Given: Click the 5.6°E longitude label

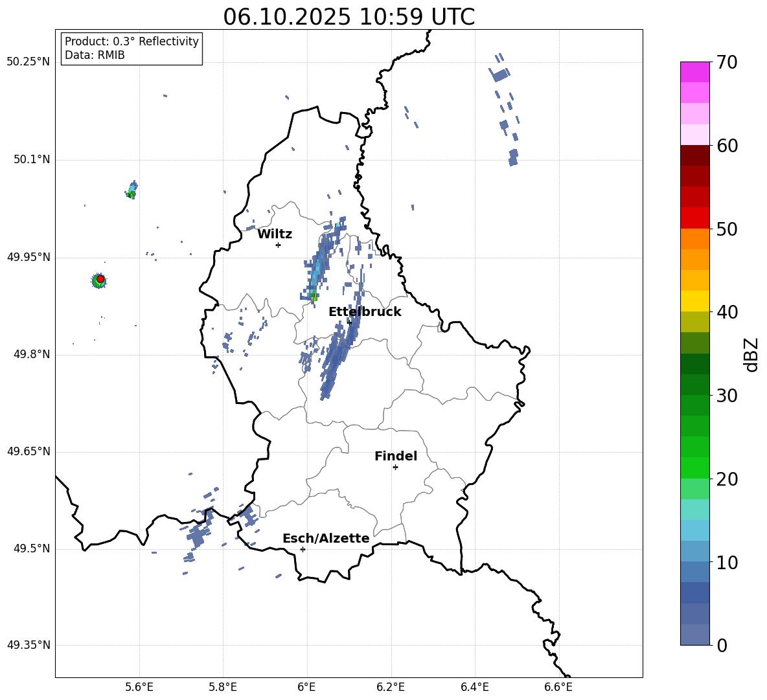Looking at the screenshot, I should pos(139,688).
